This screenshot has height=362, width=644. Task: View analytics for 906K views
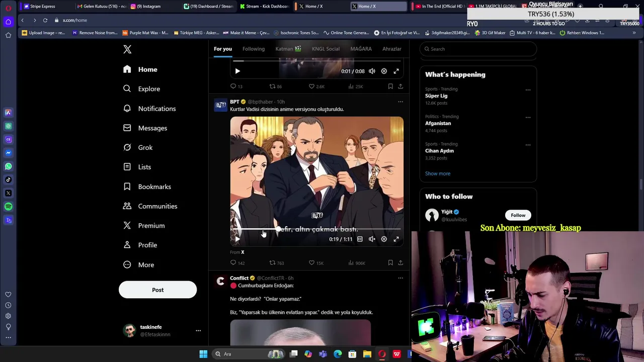click(356, 263)
